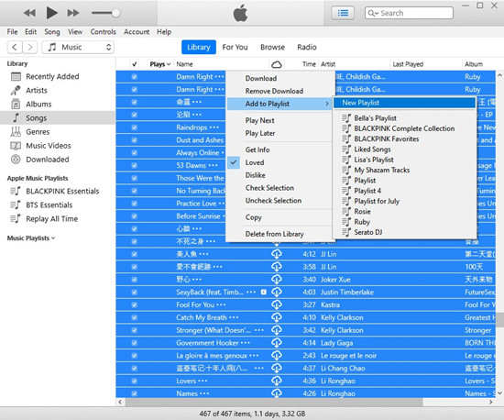Click the checkmark column header
The width and height of the screenshot is (504, 420).
(135, 64)
